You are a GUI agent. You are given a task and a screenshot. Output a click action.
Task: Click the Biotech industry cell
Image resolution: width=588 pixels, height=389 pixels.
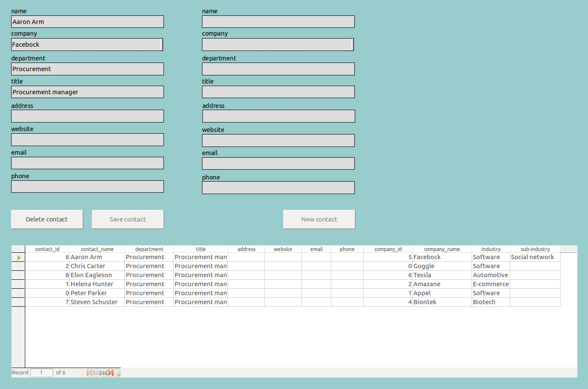[491, 302]
